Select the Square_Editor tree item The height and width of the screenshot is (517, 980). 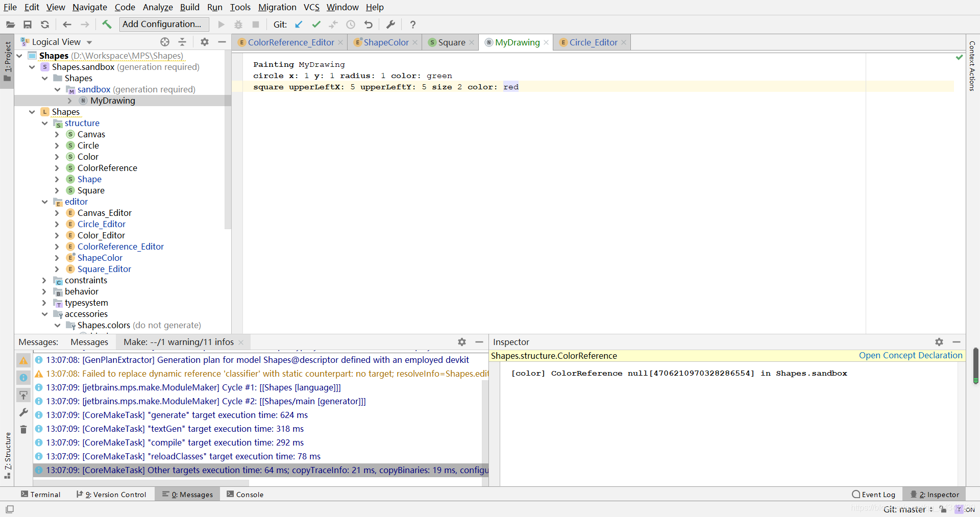pyautogui.click(x=104, y=269)
